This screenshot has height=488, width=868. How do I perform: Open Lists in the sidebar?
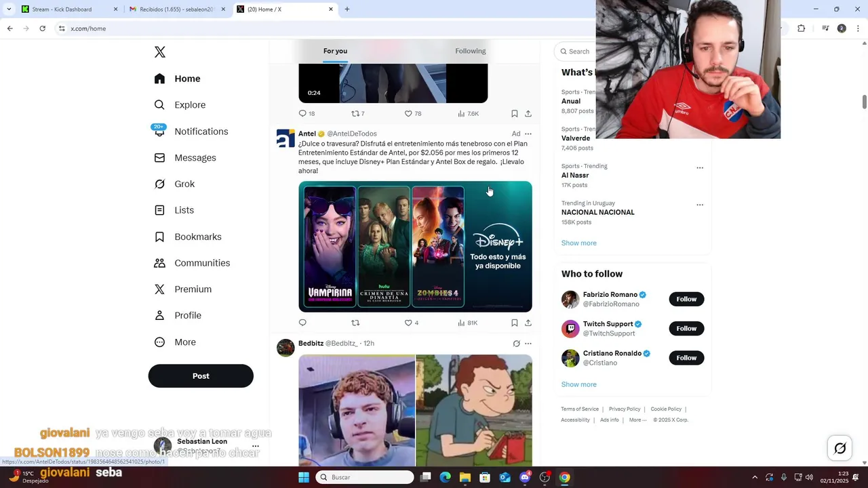coord(174,210)
